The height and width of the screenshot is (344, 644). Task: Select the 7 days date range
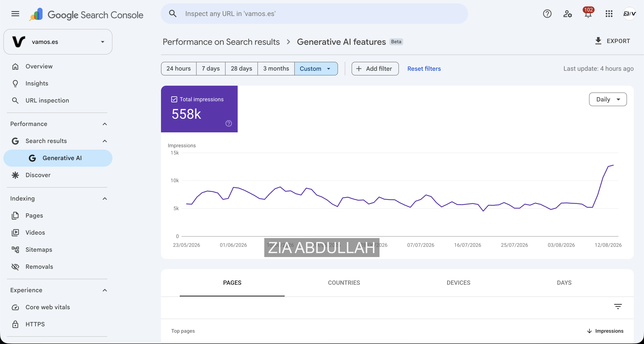pyautogui.click(x=211, y=69)
